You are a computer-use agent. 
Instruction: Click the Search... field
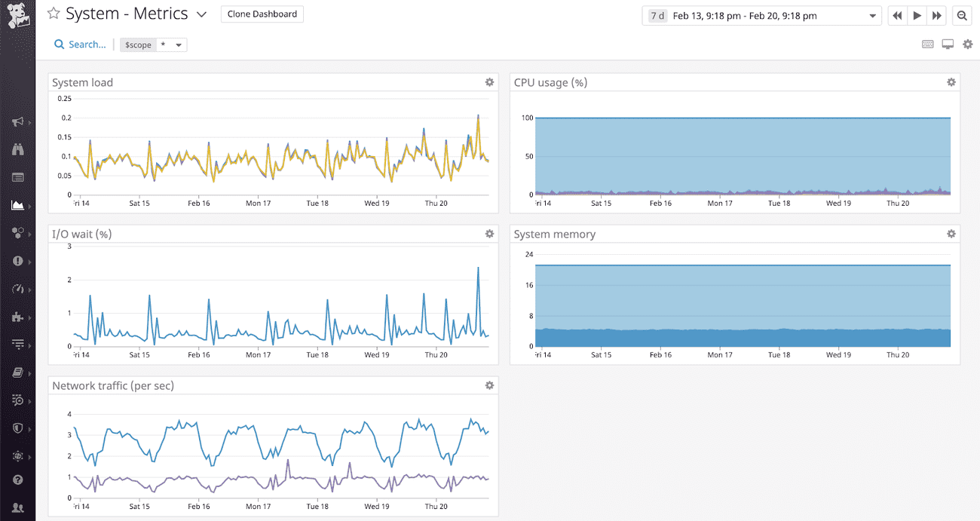coord(80,44)
